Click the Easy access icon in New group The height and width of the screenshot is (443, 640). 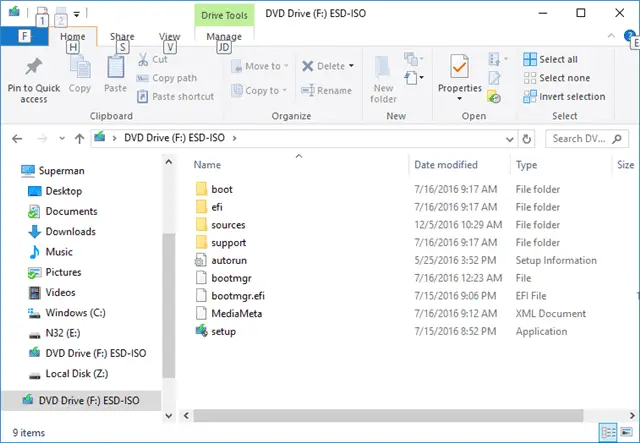414,77
